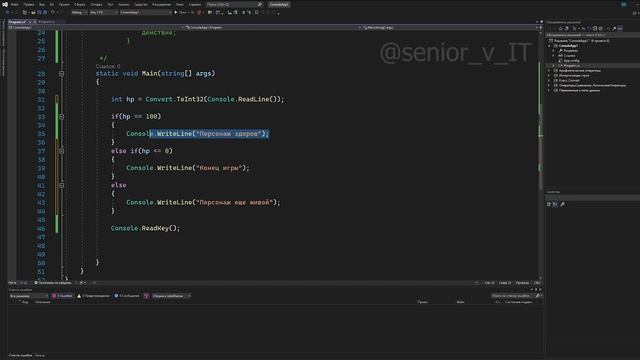The width and height of the screenshot is (640, 360).
Task: Collapse the final else block outlining
Action: [61, 185]
